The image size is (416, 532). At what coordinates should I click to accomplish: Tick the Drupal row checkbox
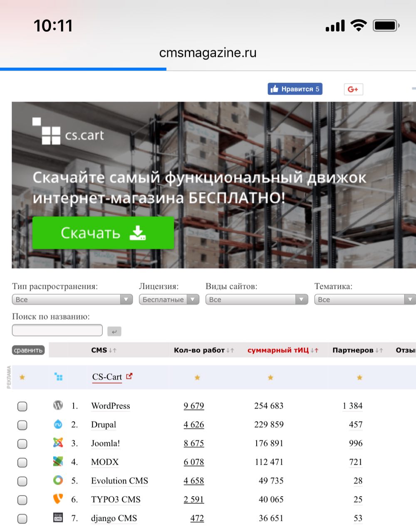point(22,425)
